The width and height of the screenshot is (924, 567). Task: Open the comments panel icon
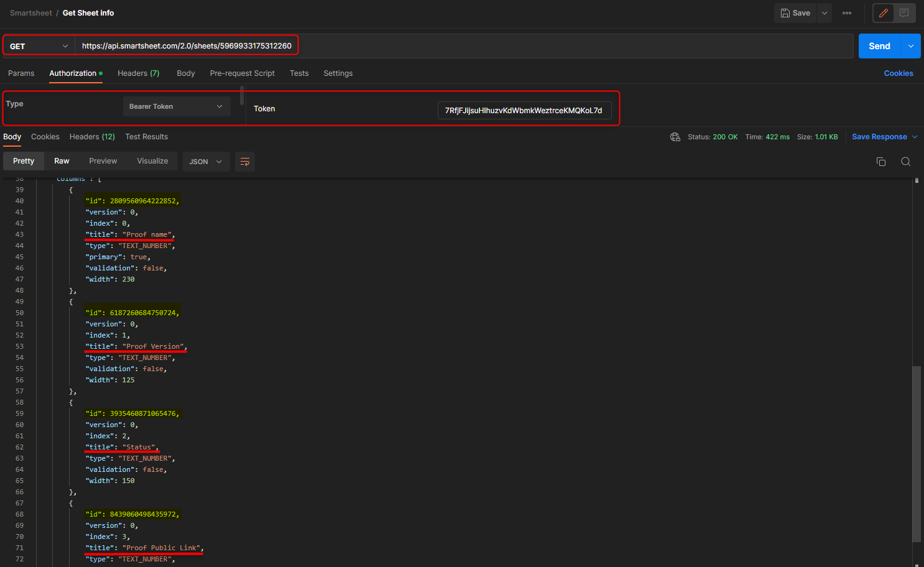coord(904,13)
